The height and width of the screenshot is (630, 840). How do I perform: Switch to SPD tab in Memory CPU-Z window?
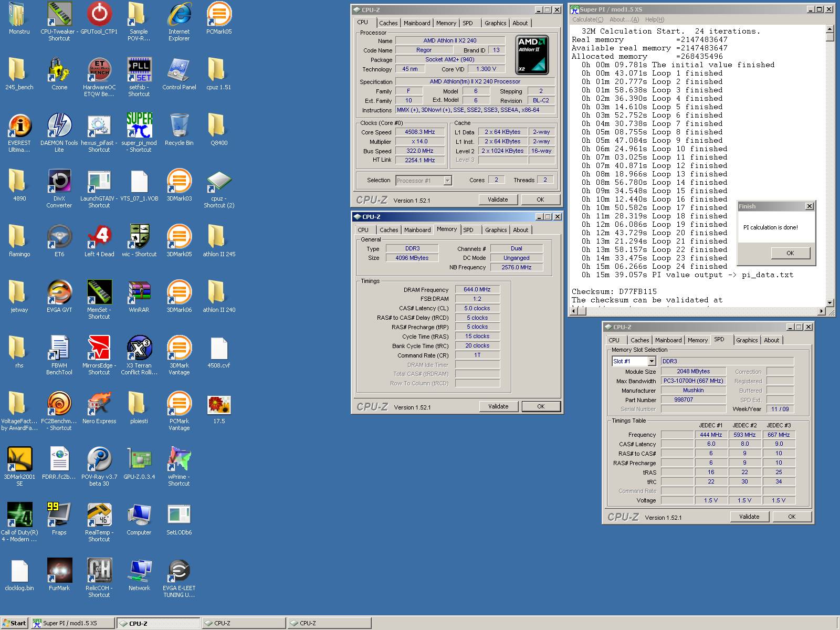468,230
